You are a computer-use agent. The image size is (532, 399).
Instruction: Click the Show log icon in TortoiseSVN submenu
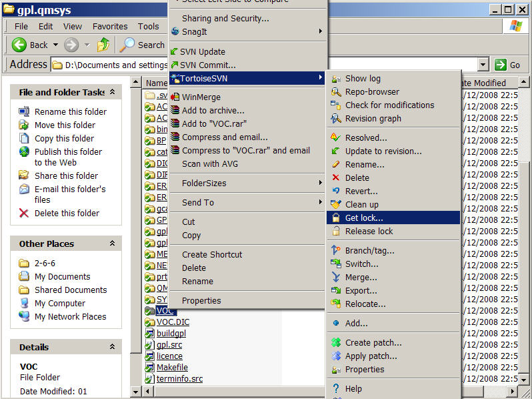(336, 79)
